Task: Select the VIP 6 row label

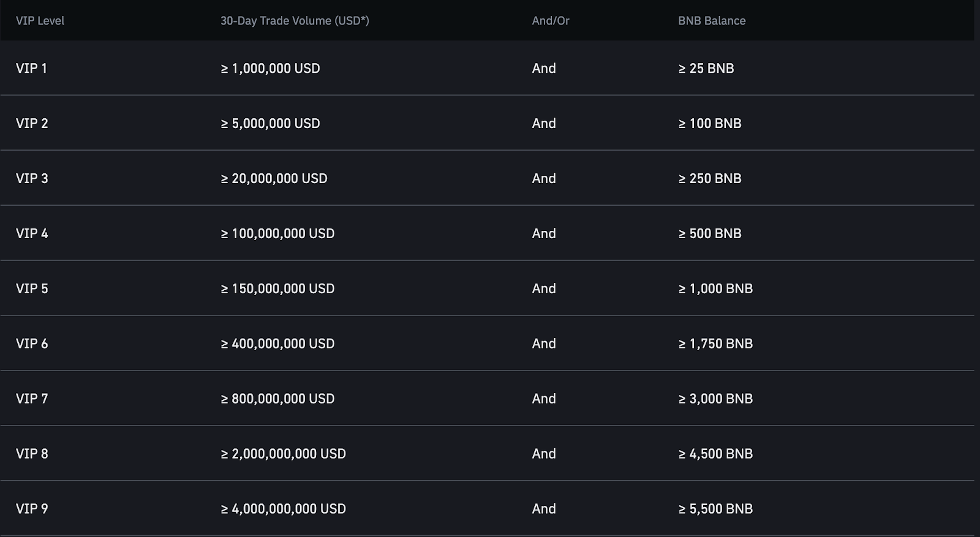Action: [32, 344]
